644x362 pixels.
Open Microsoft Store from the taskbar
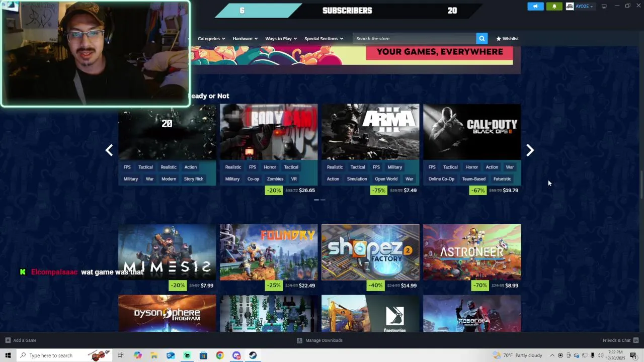tap(203, 355)
